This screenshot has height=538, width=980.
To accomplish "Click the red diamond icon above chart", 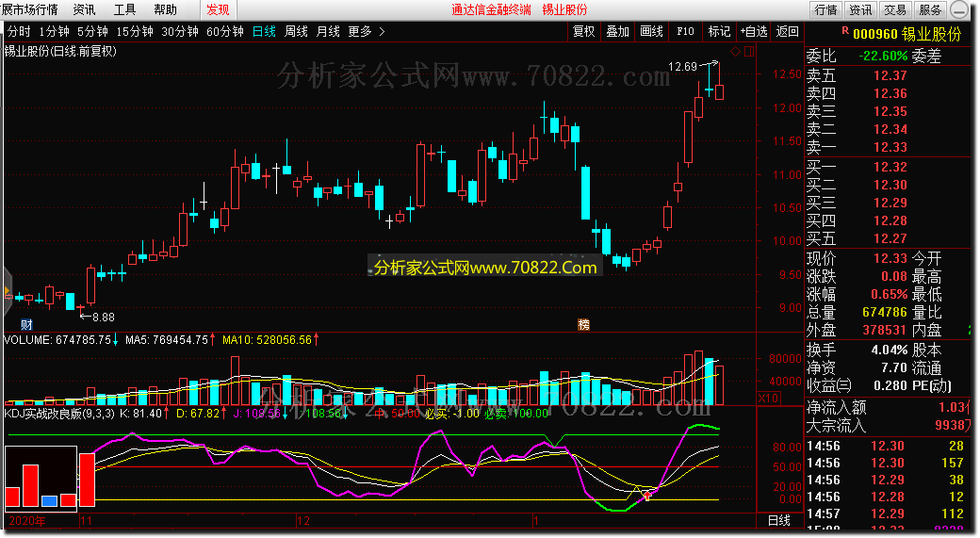I will [736, 51].
